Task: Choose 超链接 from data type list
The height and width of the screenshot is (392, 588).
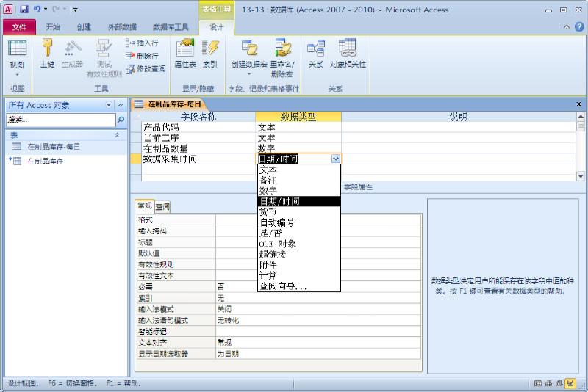Action: tap(299, 254)
